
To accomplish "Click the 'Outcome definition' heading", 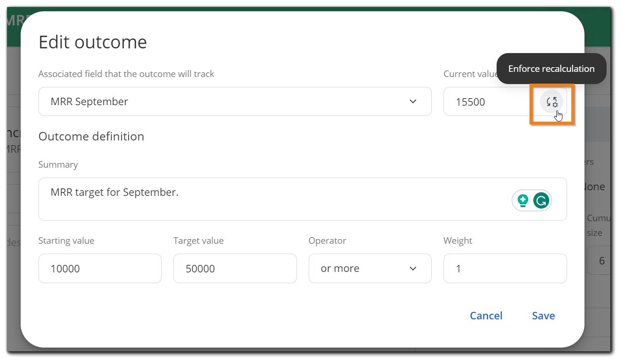I will pyautogui.click(x=91, y=137).
